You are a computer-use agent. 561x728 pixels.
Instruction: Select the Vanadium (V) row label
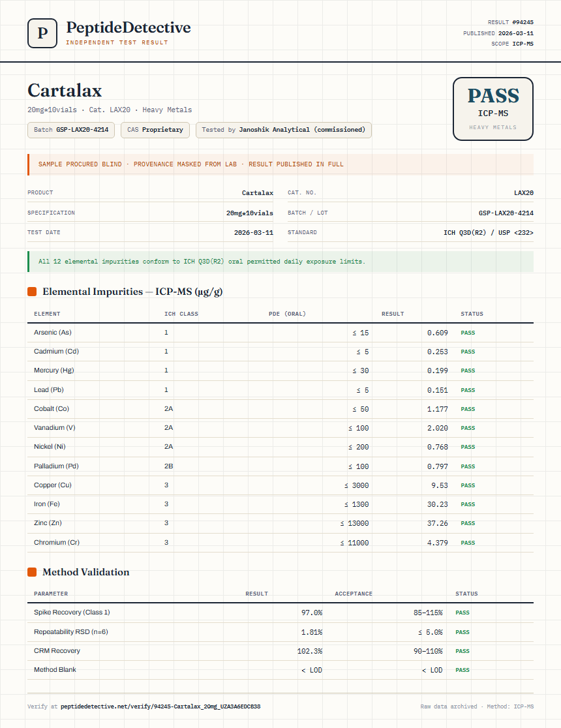point(54,428)
